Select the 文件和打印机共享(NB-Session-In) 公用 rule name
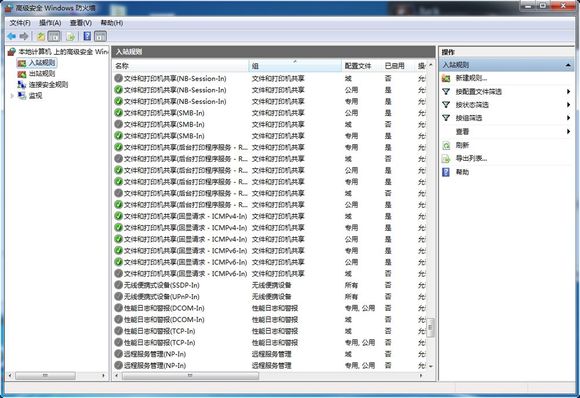Image resolution: width=580 pixels, height=398 pixels. tap(175, 90)
